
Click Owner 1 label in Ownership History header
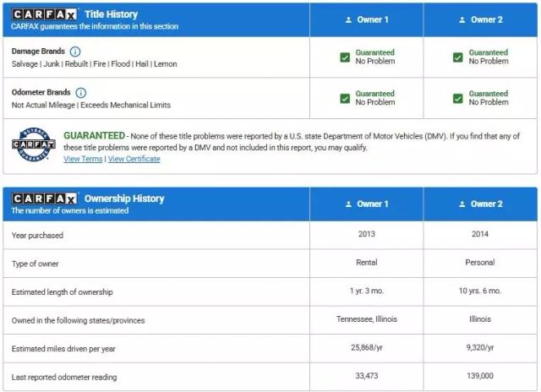pyautogui.click(x=373, y=204)
